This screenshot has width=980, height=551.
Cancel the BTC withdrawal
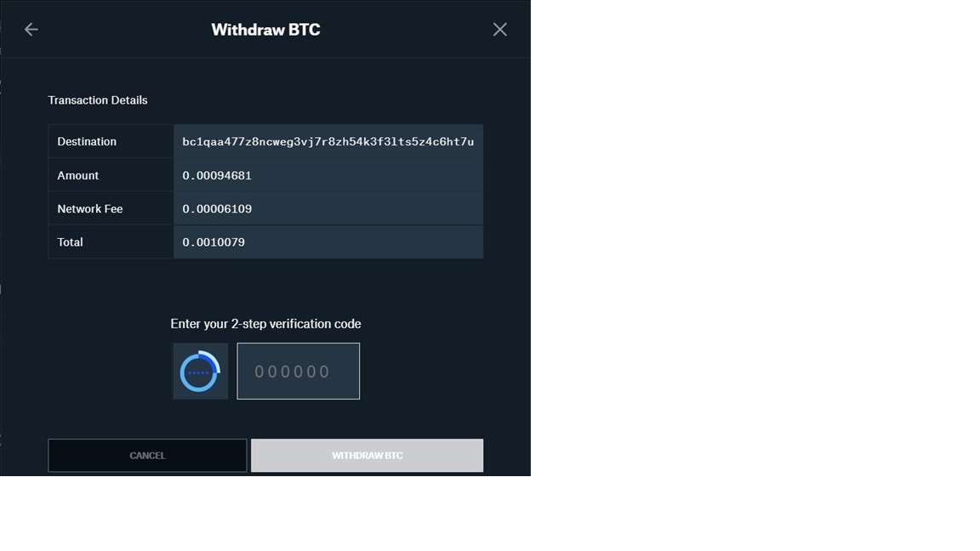147,456
